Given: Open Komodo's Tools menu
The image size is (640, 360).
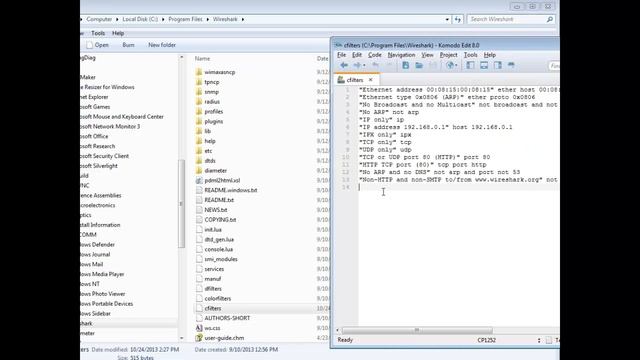Looking at the screenshot, I should (x=470, y=55).
